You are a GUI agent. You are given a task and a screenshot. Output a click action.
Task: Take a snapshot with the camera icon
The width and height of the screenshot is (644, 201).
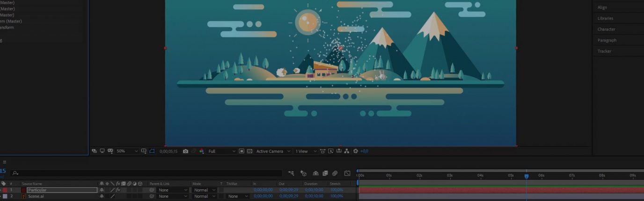[186, 151]
